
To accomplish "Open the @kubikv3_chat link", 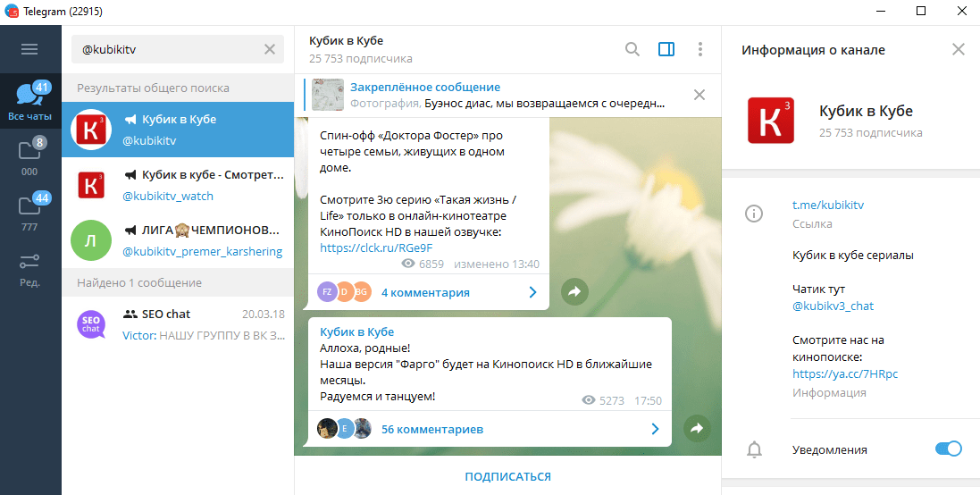I will (833, 306).
